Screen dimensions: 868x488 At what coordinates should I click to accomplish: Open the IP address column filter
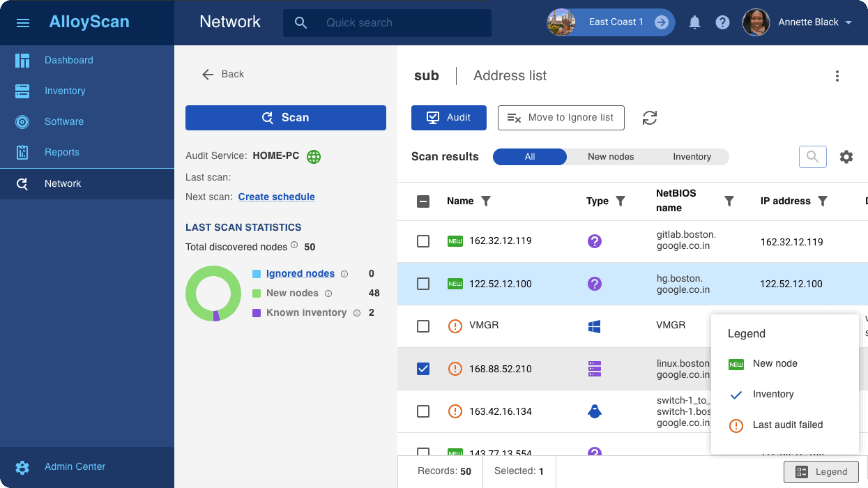pyautogui.click(x=823, y=201)
